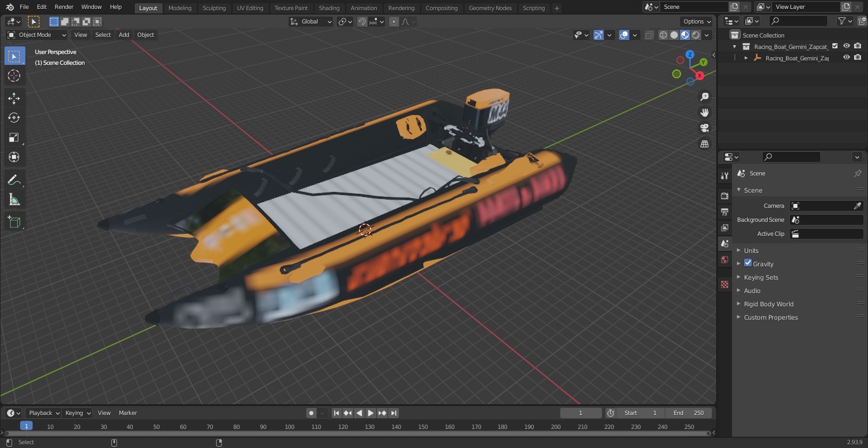Switch to the Modeling workspace tab
This screenshot has height=448, width=868.
coord(180,8)
